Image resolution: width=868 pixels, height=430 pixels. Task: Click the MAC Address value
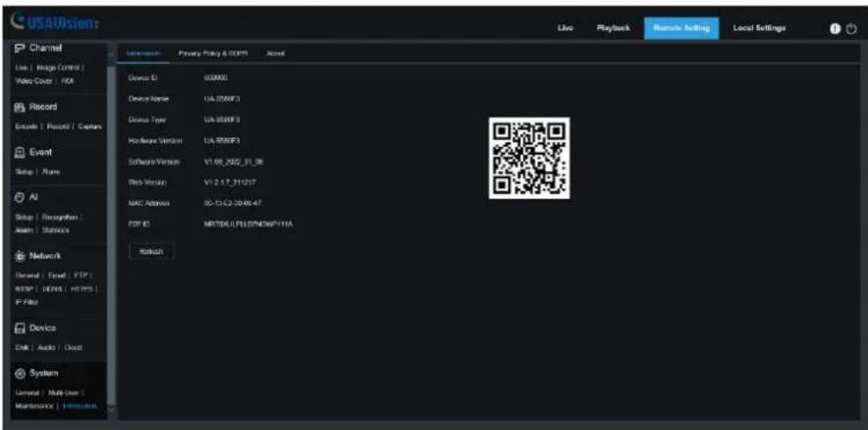pos(233,204)
